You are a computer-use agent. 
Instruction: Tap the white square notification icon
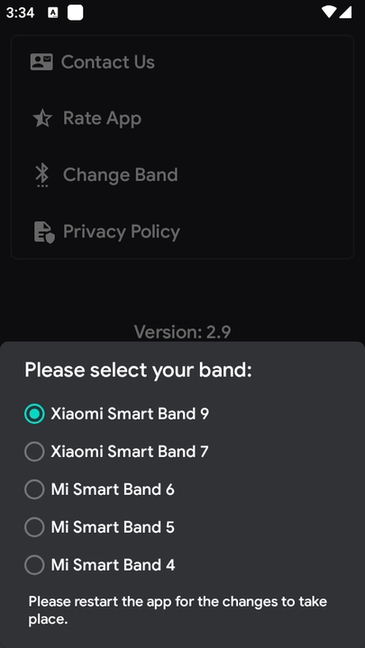coord(75,13)
